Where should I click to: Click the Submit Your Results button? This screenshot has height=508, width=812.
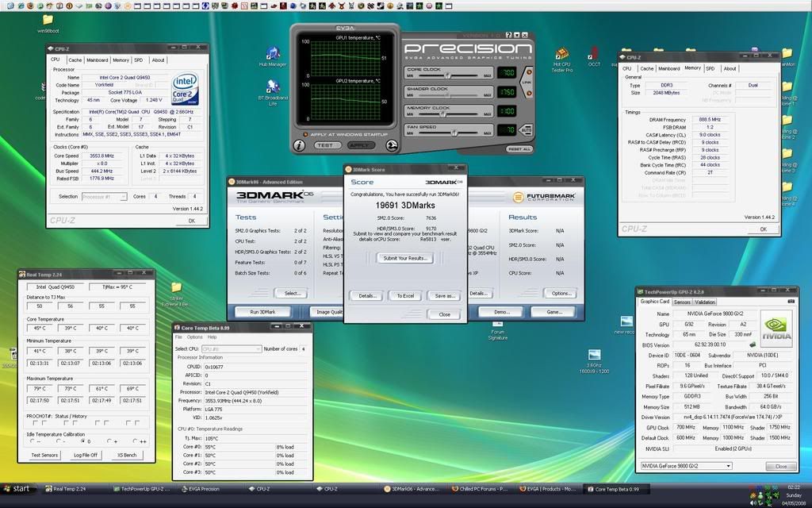(x=405, y=258)
